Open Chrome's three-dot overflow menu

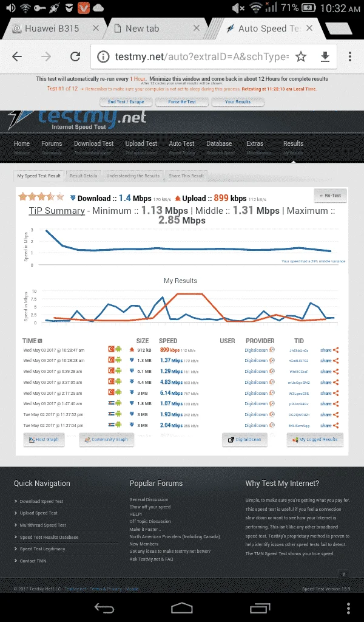pyautogui.click(x=349, y=56)
